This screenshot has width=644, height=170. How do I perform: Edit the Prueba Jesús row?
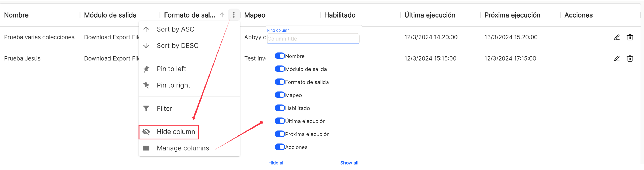click(x=617, y=58)
